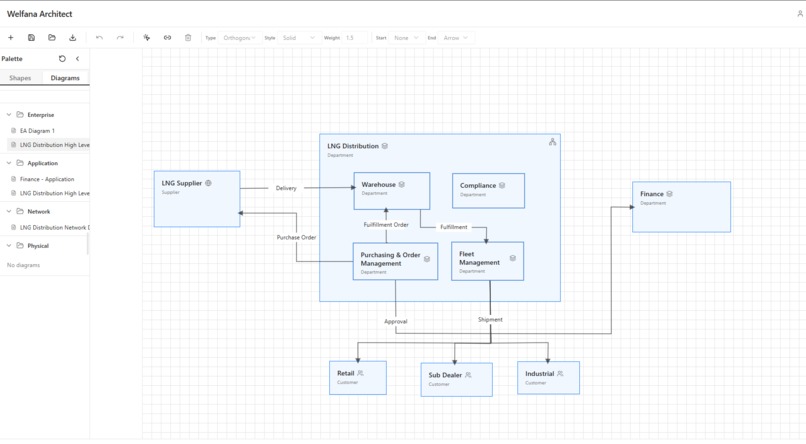Select the Finance department shape
The height and width of the screenshot is (444, 806).
(x=681, y=207)
